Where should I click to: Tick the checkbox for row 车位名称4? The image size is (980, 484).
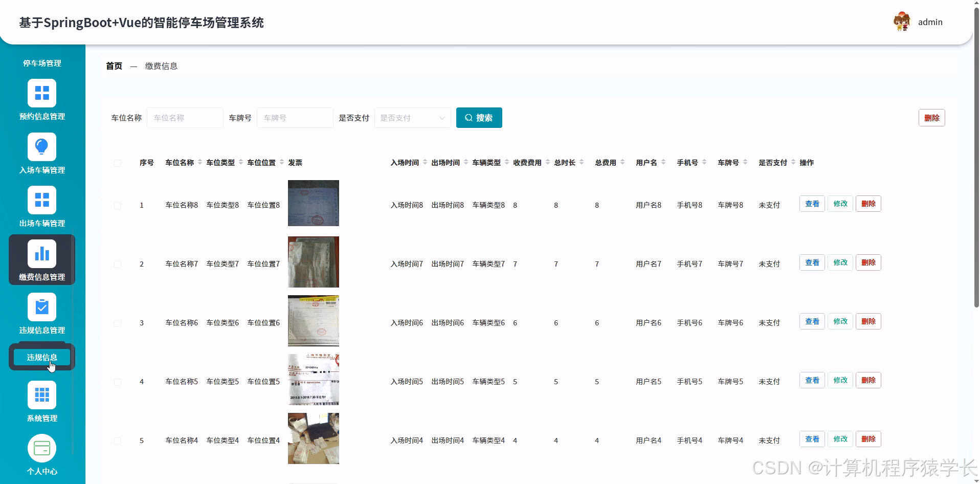coord(118,441)
